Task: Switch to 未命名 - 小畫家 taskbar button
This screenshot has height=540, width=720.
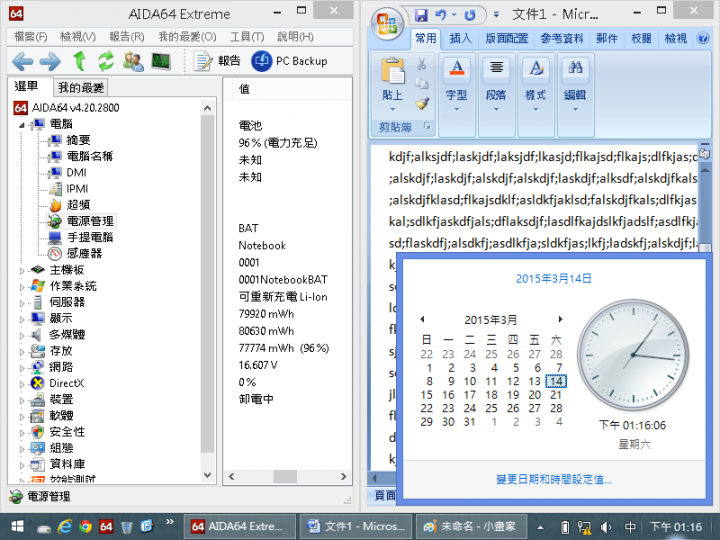Action: point(471,527)
